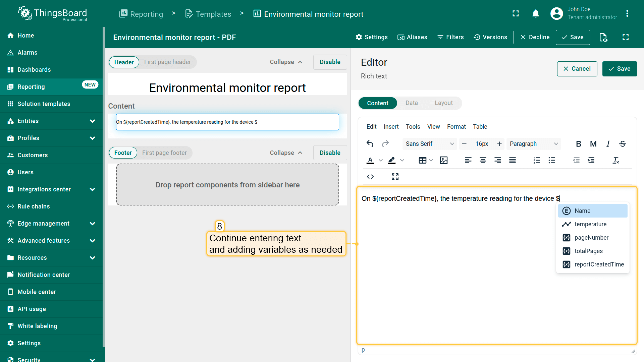Cancel the rich text editor
644x362 pixels.
(577, 69)
